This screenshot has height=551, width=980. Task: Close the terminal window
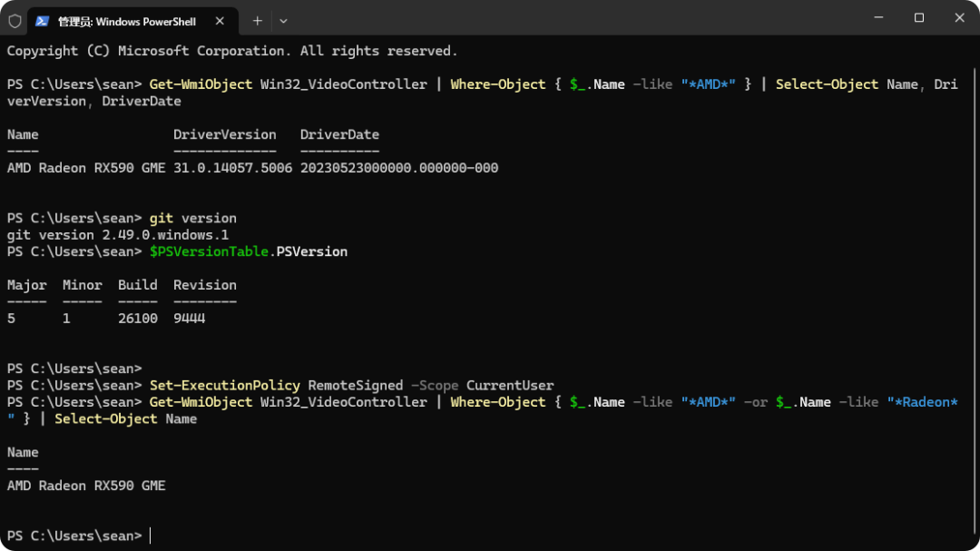click(959, 17)
